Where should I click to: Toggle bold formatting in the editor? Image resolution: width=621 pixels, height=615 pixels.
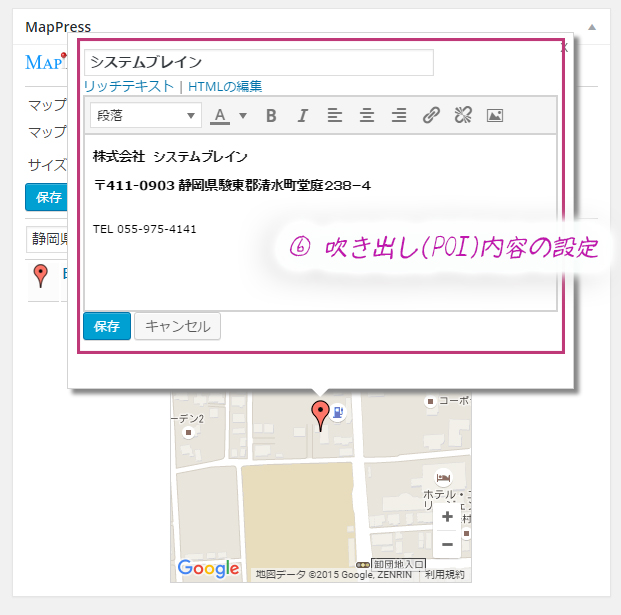(271, 115)
